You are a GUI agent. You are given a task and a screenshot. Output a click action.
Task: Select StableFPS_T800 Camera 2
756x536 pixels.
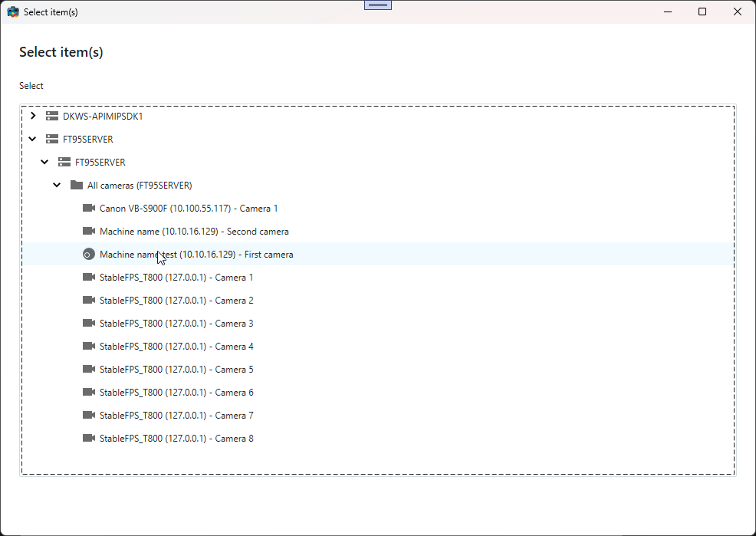point(176,300)
